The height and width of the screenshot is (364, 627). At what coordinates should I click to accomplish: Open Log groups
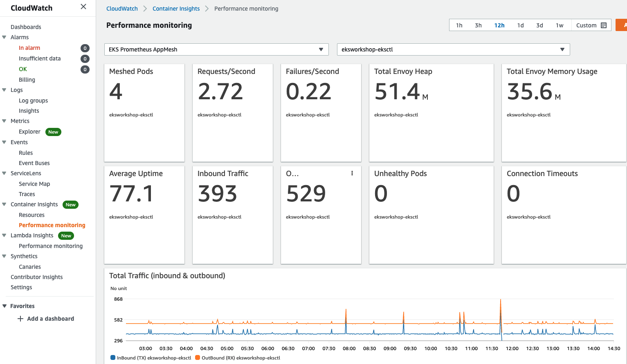[33, 100]
